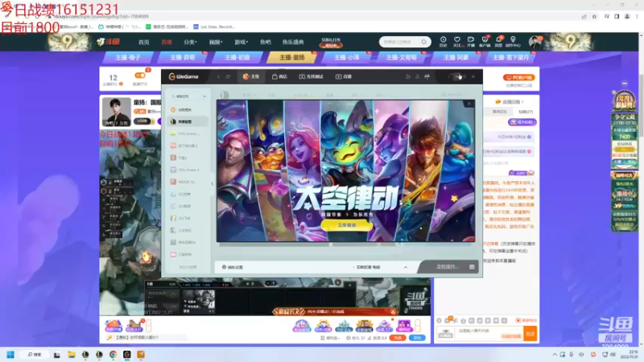Click the streamer's profile photo
This screenshot has width=644, height=362.
point(116,112)
